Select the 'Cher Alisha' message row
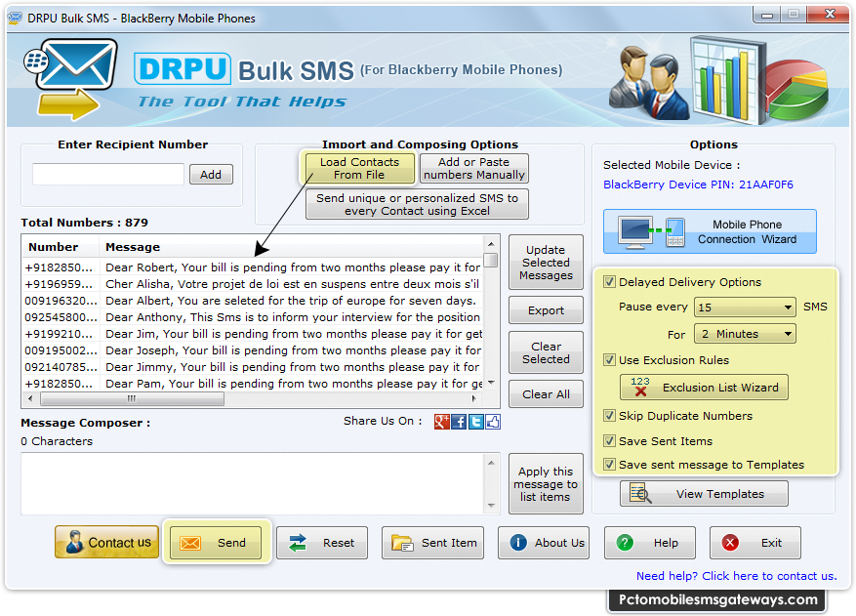Screen dimensions: 856x616 [x=253, y=284]
